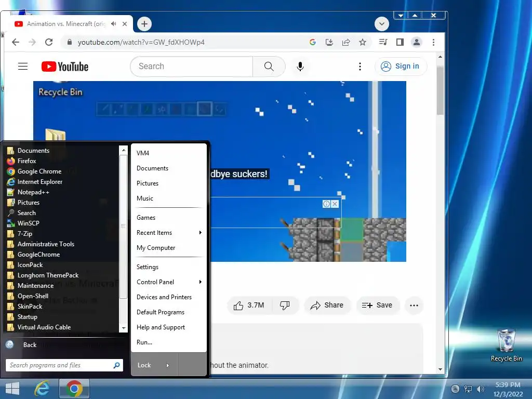Open Chrome media controls icon

click(383, 42)
